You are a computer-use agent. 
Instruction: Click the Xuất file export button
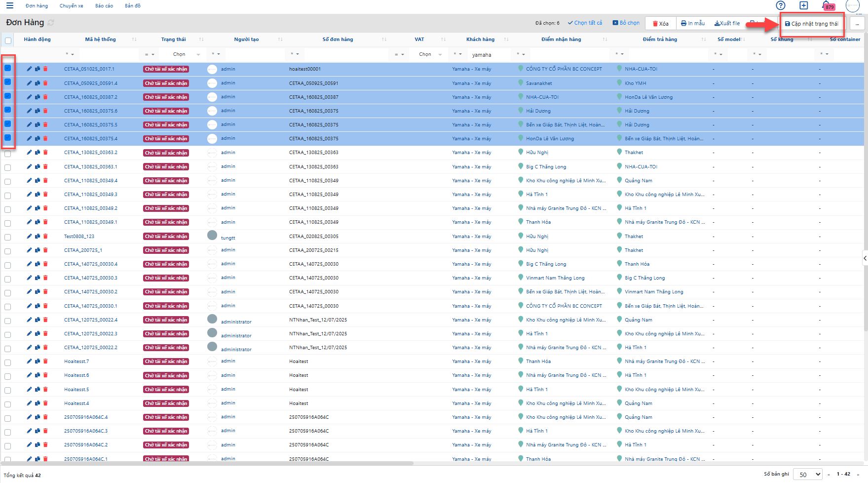(727, 23)
